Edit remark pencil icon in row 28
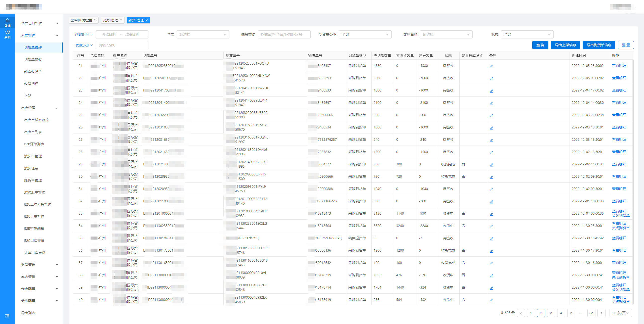The image size is (644, 324). click(x=492, y=152)
